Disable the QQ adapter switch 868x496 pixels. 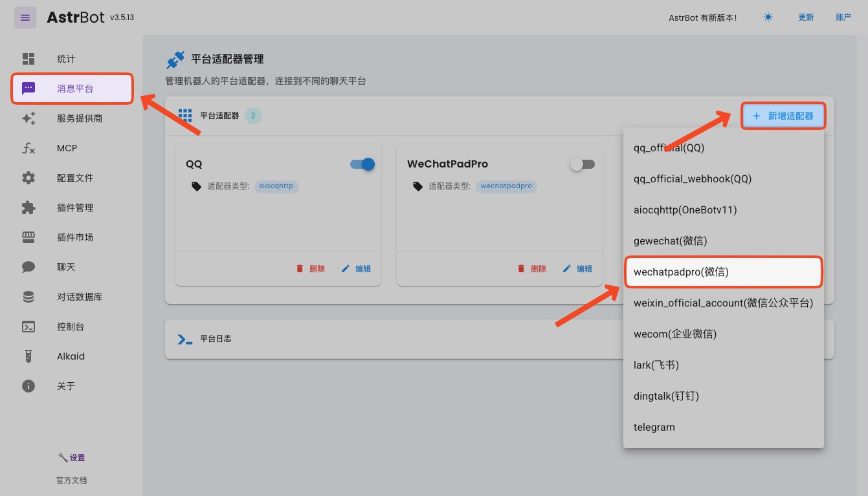tap(362, 164)
